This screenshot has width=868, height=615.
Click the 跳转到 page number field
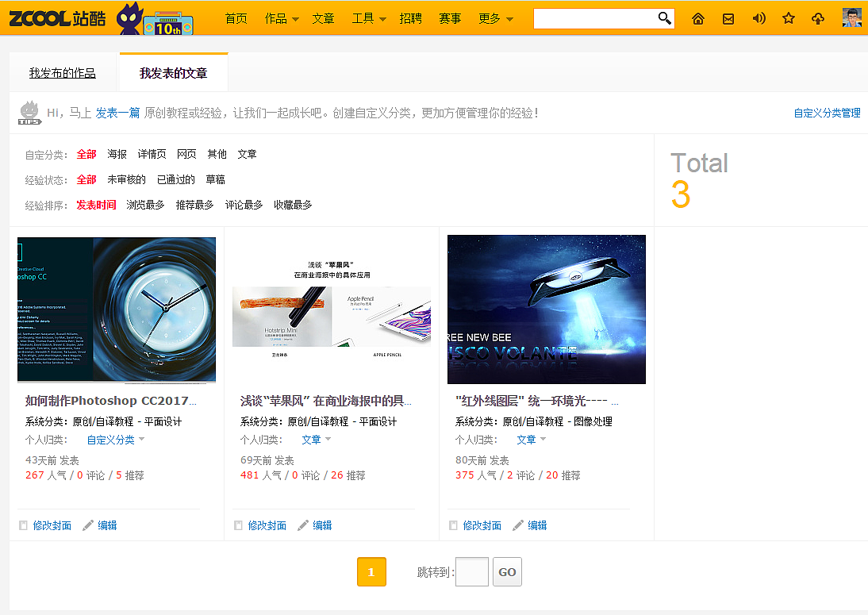coord(471,572)
